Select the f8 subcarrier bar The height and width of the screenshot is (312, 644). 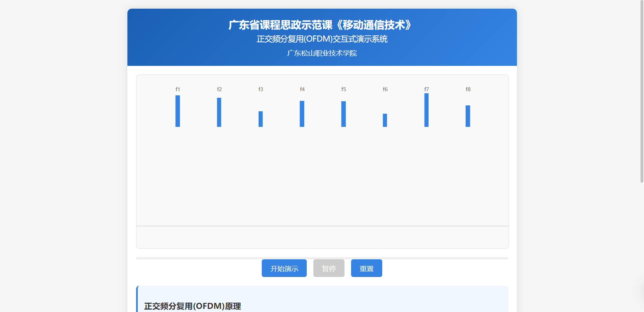pos(468,116)
